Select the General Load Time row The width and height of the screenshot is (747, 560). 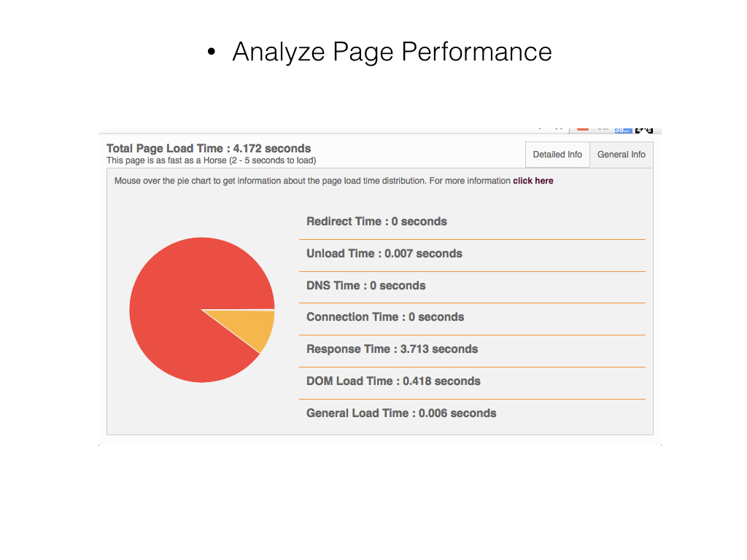472,413
